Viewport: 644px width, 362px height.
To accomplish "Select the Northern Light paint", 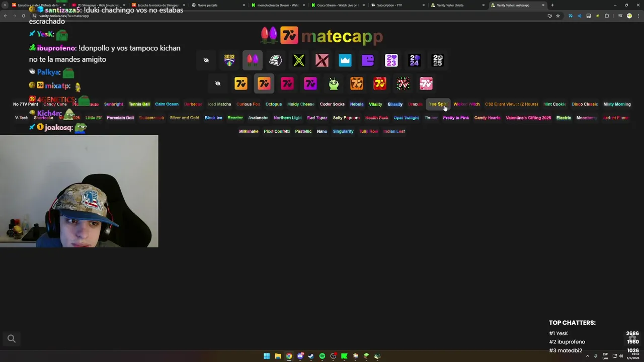I will tap(288, 118).
